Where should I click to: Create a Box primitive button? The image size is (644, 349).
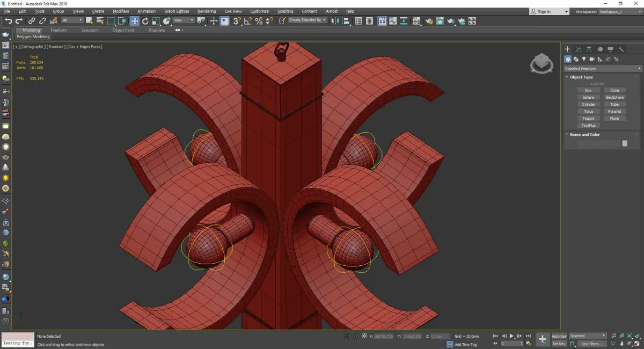(x=589, y=90)
